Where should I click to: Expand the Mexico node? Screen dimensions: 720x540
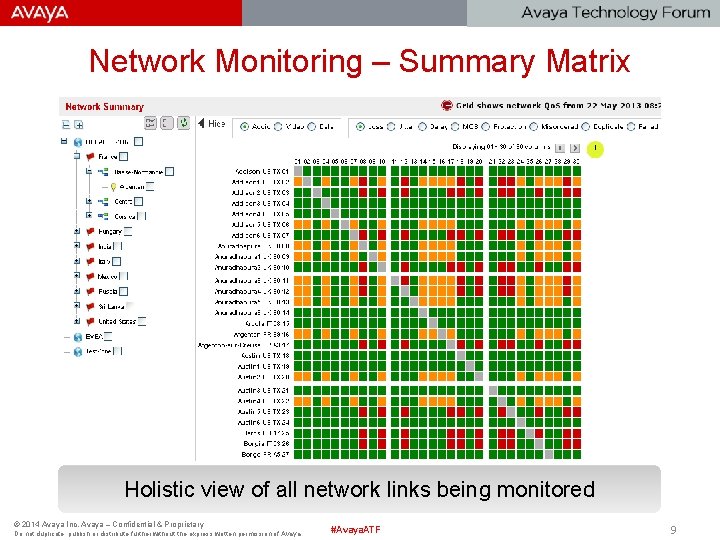point(77,276)
